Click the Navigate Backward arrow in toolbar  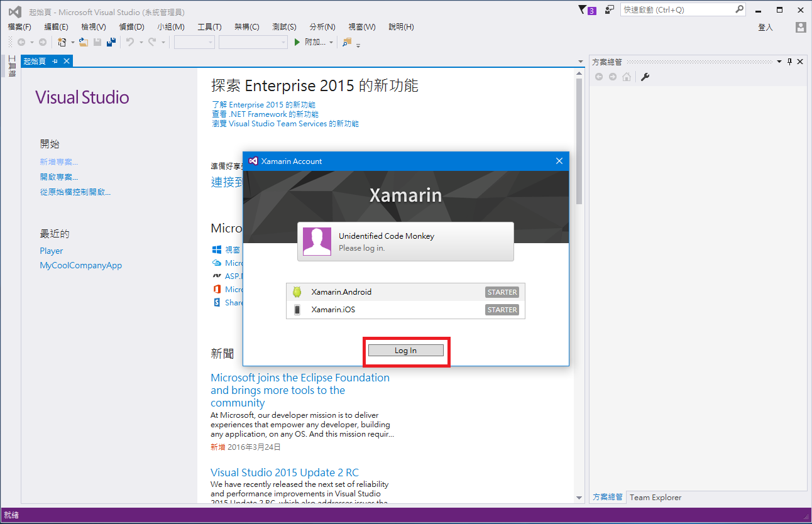click(x=21, y=42)
